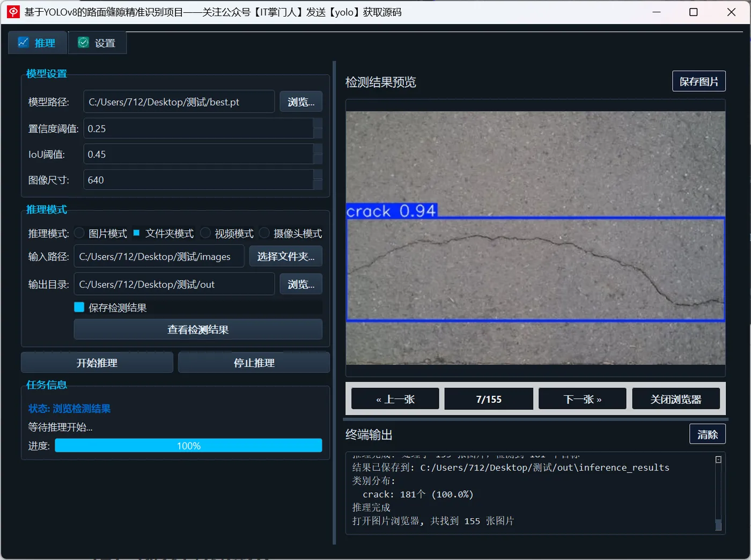Click the model path input field
Image resolution: width=751 pixels, height=560 pixels.
coord(179,101)
